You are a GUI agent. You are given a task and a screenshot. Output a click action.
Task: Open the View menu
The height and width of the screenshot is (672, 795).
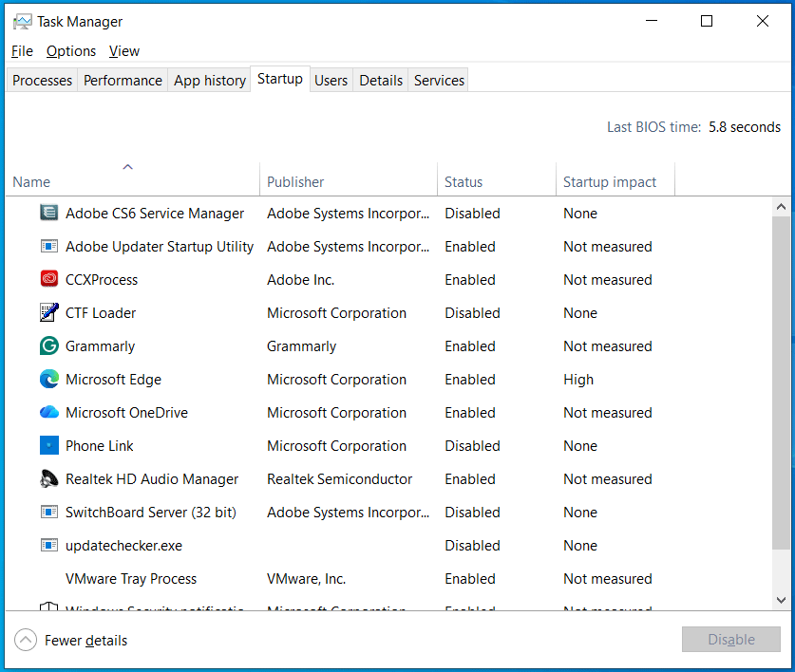(123, 50)
